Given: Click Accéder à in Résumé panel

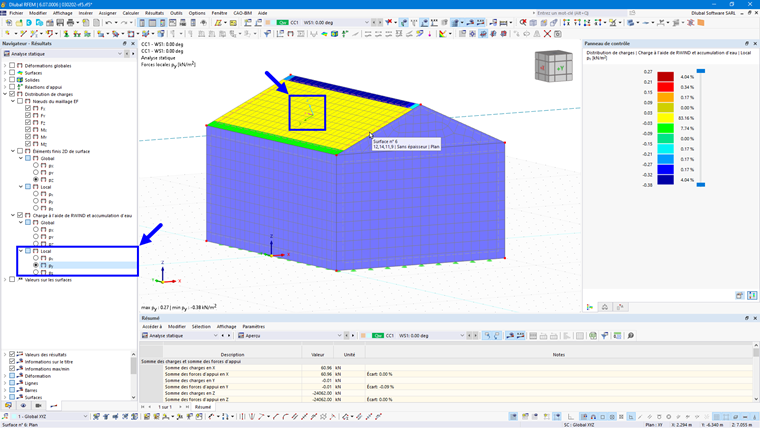Looking at the screenshot, I should (x=152, y=327).
